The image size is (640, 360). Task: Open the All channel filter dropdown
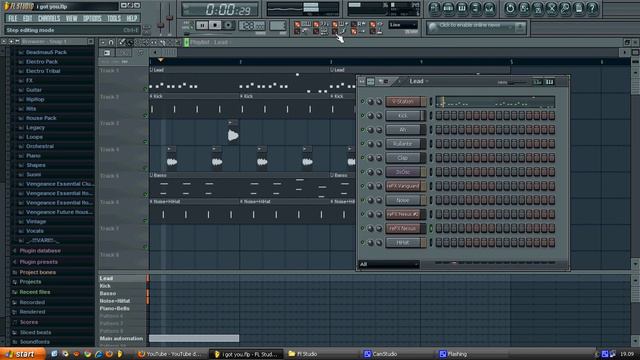(x=389, y=264)
